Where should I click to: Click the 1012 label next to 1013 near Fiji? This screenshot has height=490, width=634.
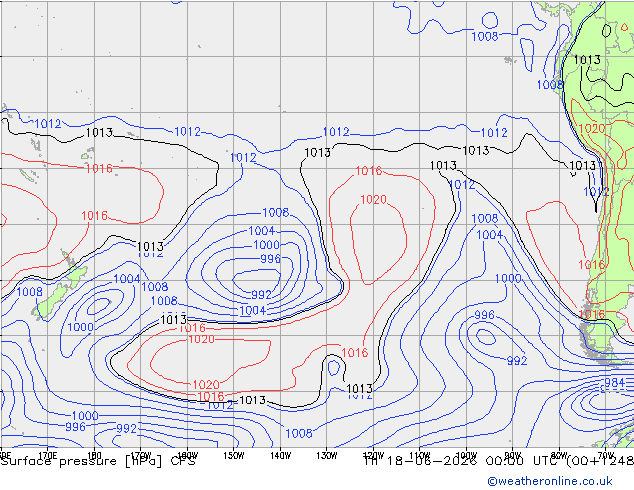pos(48,124)
